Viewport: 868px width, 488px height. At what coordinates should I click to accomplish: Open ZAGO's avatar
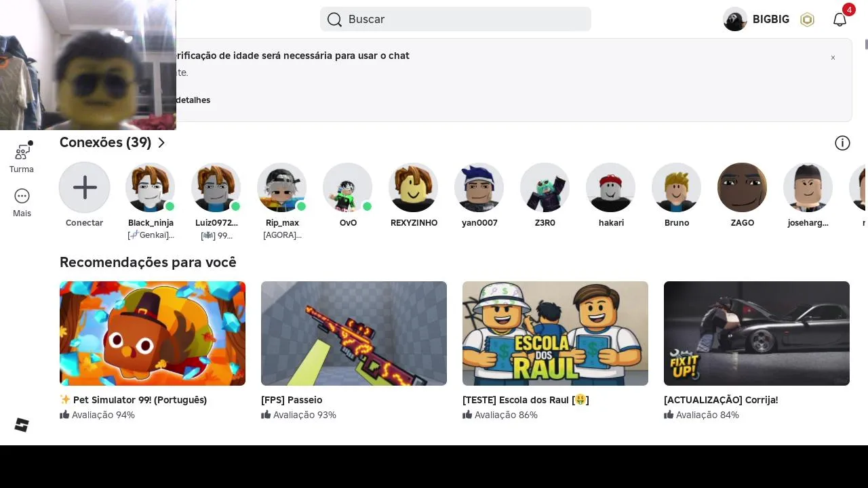click(743, 187)
